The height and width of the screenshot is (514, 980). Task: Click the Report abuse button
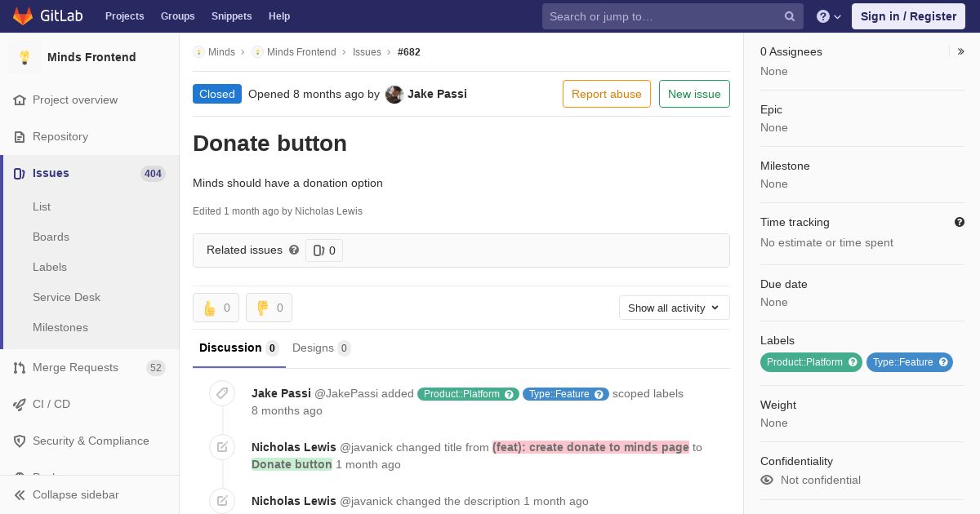click(x=606, y=94)
